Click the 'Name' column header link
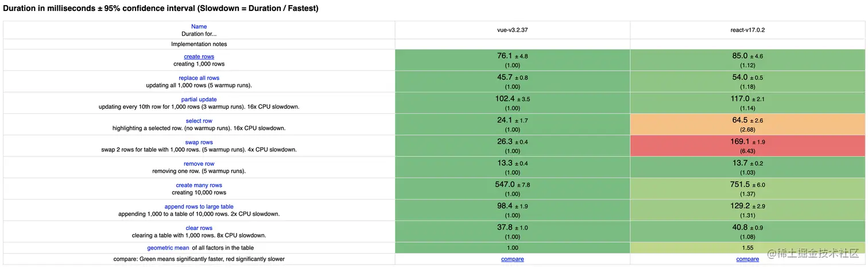 click(199, 26)
